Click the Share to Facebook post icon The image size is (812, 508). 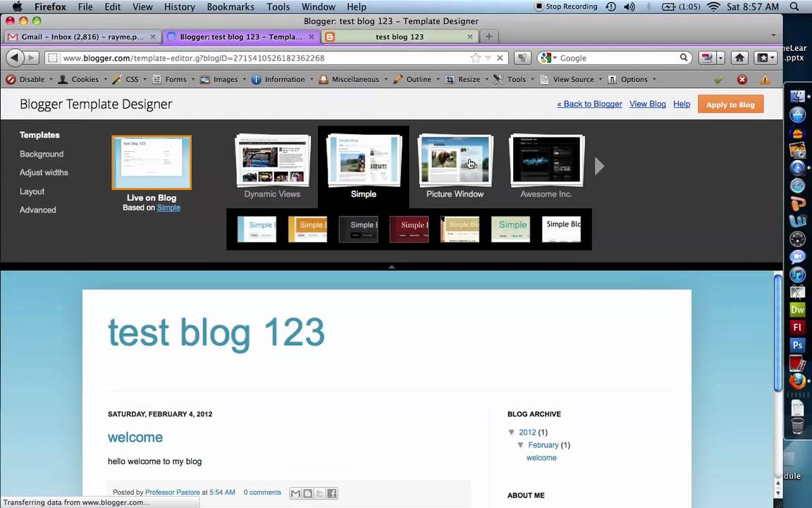pyautogui.click(x=332, y=493)
